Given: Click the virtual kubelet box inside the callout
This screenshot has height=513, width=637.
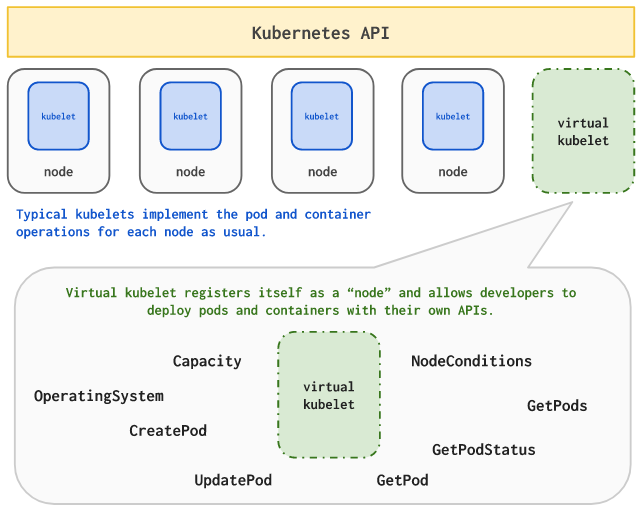Looking at the screenshot, I should point(328,395).
